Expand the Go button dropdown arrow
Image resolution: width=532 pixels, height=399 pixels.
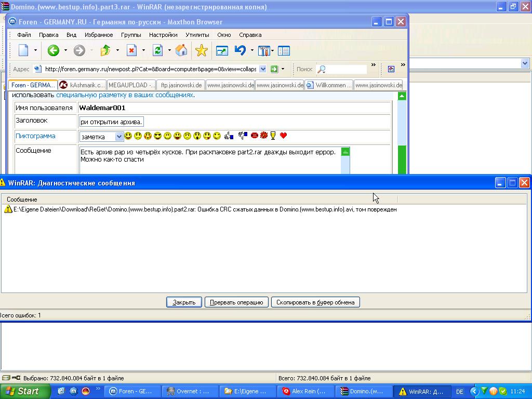click(x=283, y=69)
